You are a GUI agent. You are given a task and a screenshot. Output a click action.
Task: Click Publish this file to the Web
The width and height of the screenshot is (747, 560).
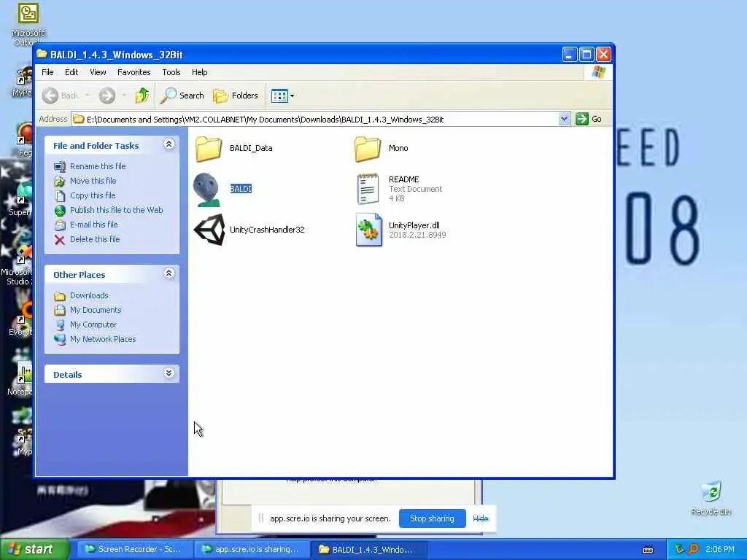[116, 210]
